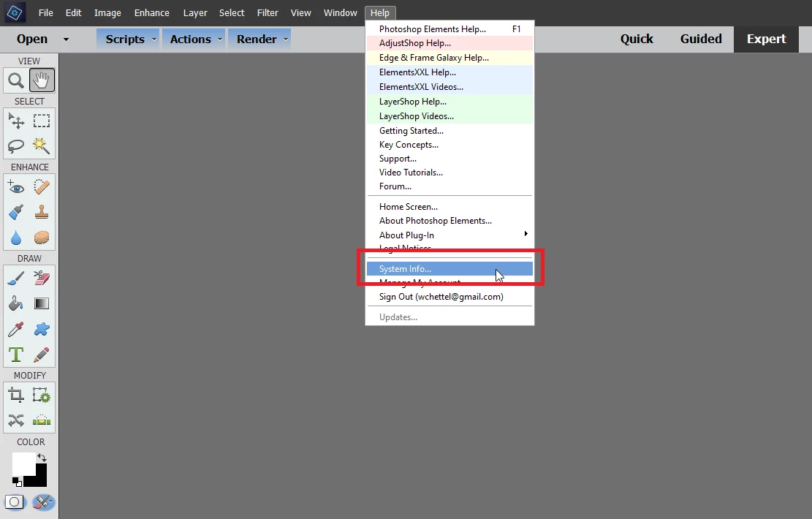This screenshot has width=812, height=519.
Task: Swap foreground and background colors
Action: click(42, 458)
